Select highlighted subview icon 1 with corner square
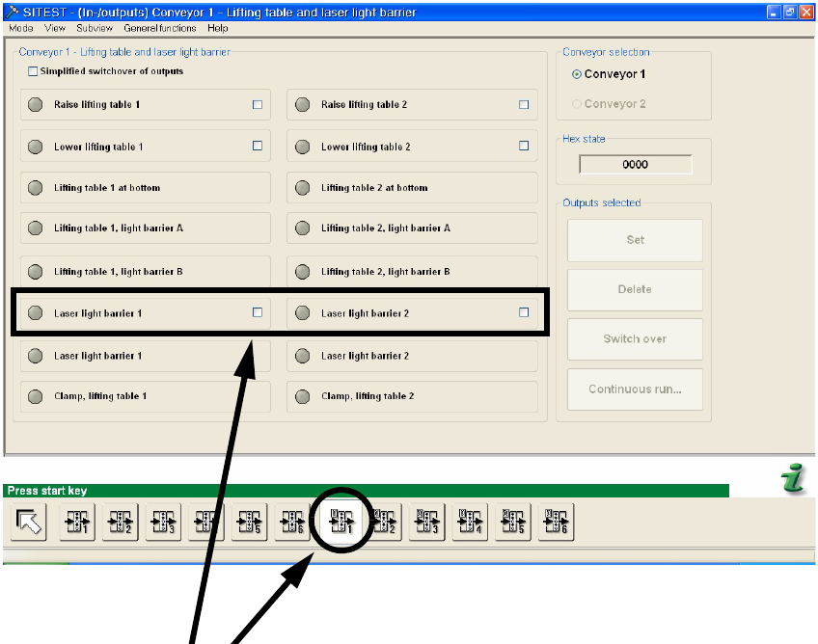The width and height of the screenshot is (818, 644). 341,522
